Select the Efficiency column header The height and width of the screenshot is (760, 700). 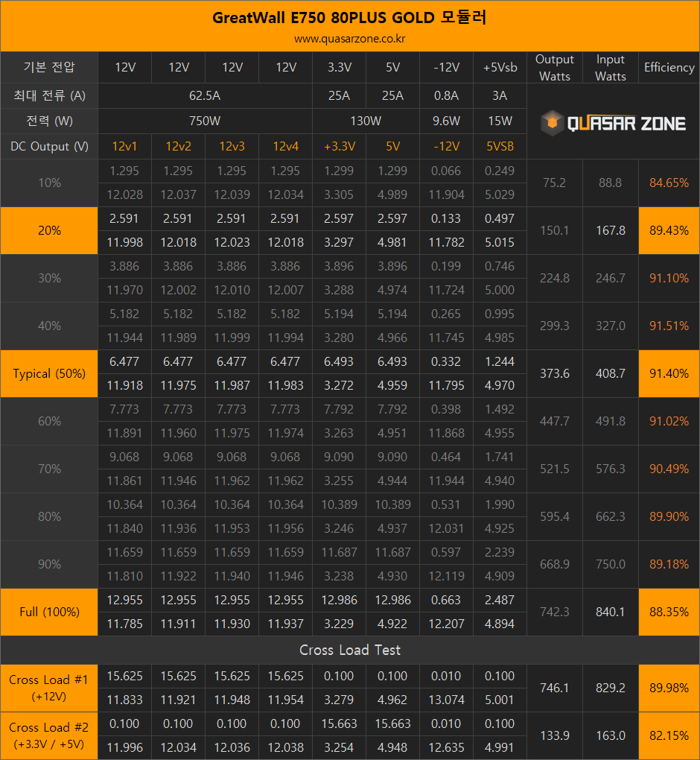click(669, 67)
